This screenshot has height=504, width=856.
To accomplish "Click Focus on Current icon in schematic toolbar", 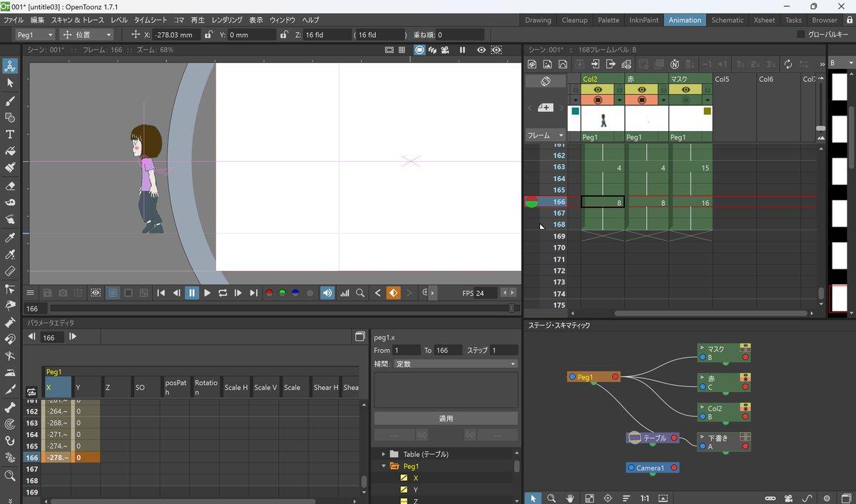I will [608, 498].
